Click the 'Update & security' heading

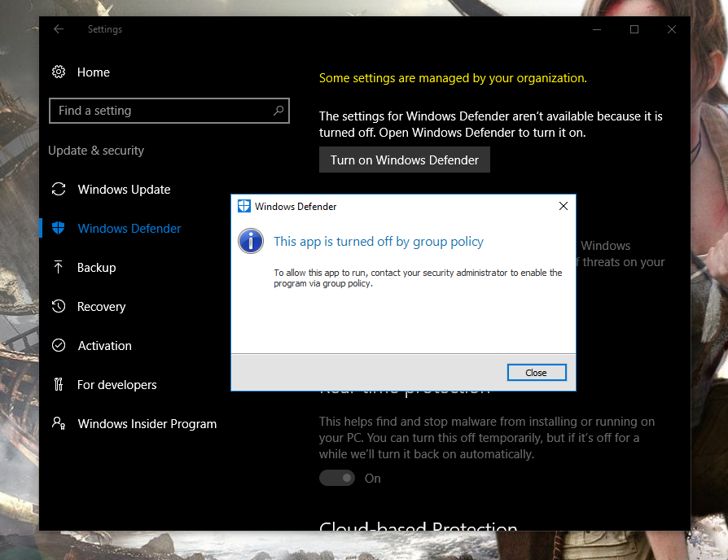pyautogui.click(x=96, y=151)
